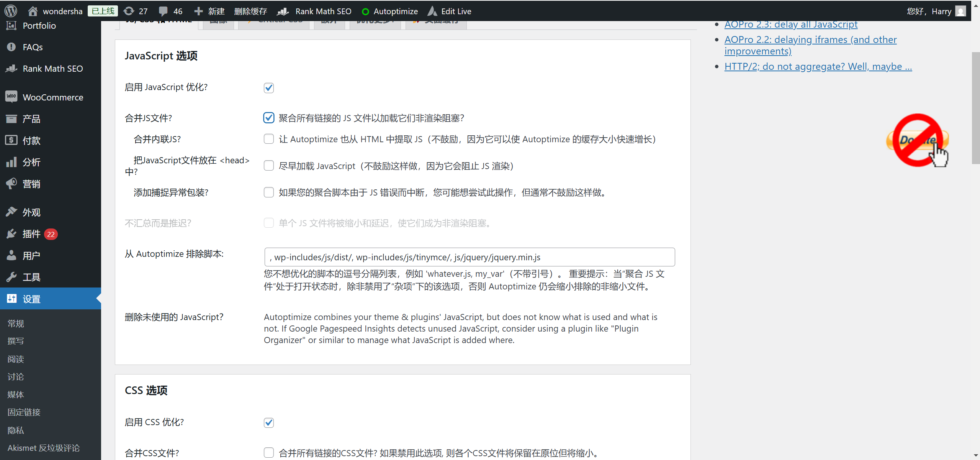This screenshot has width=980, height=460.
Task: Click the home icon beside wondersha
Action: (33, 10)
